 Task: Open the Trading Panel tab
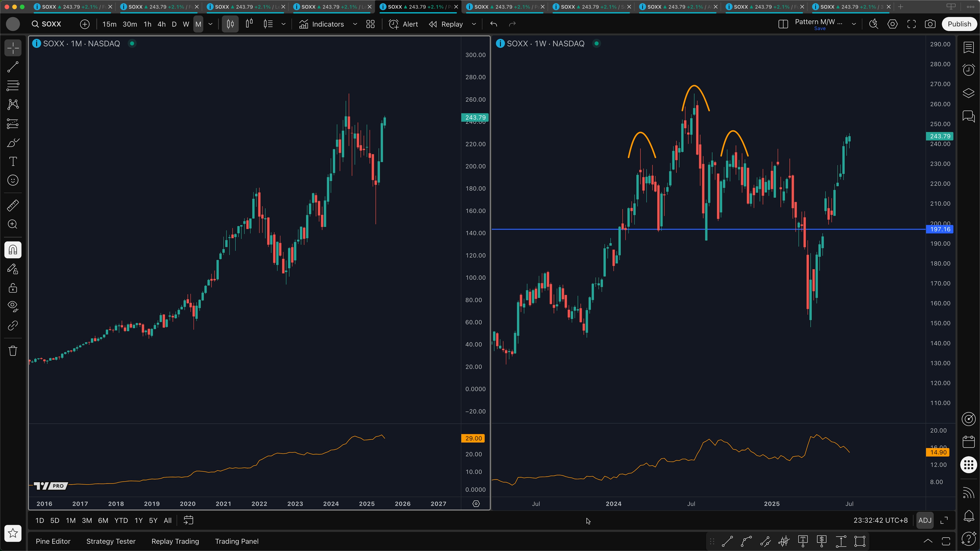(237, 541)
